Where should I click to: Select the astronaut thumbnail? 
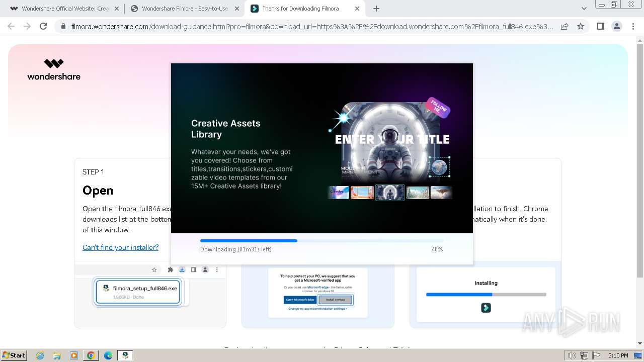(390, 192)
